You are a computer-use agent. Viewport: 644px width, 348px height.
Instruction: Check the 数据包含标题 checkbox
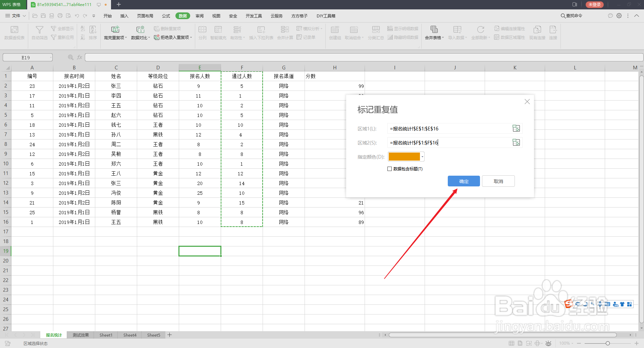click(389, 169)
